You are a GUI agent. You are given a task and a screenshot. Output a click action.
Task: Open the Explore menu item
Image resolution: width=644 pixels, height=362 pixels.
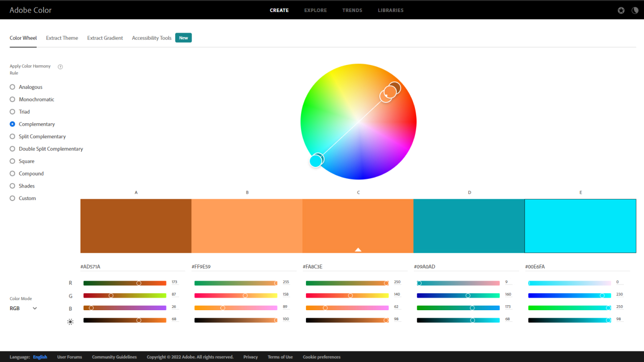[315, 10]
